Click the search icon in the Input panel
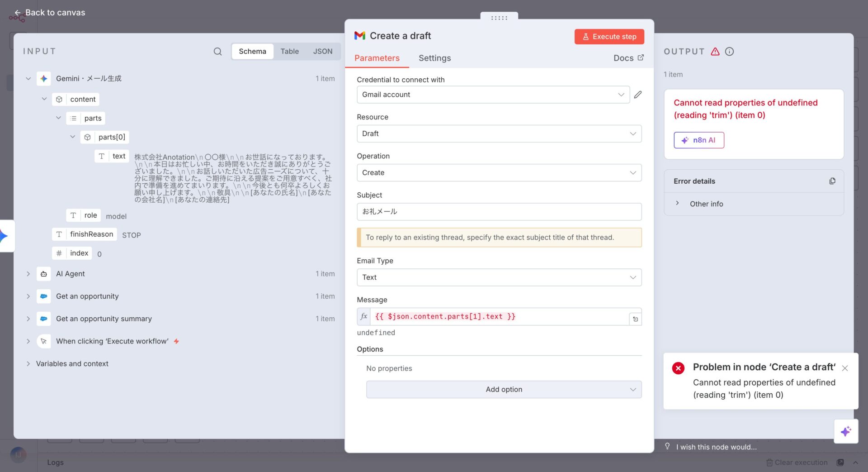The height and width of the screenshot is (472, 868). (217, 52)
